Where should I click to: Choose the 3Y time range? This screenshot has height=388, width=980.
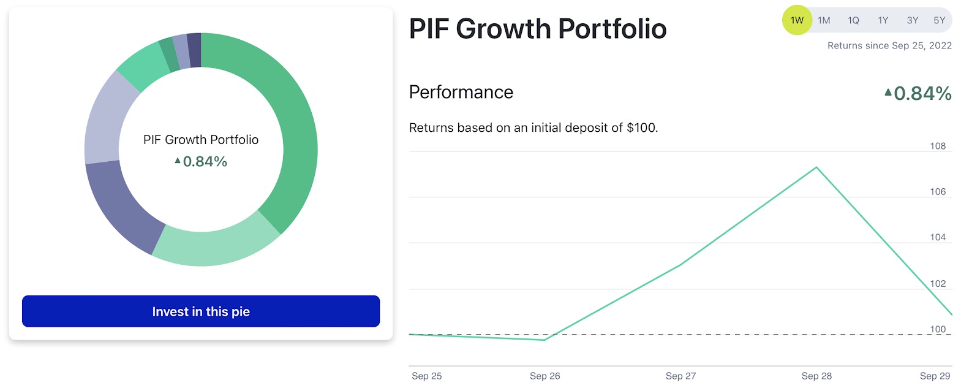912,20
